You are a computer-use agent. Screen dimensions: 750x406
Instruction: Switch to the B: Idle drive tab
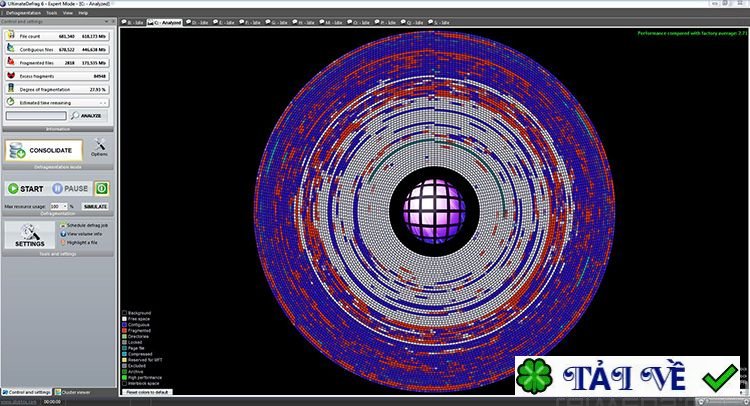(132, 22)
